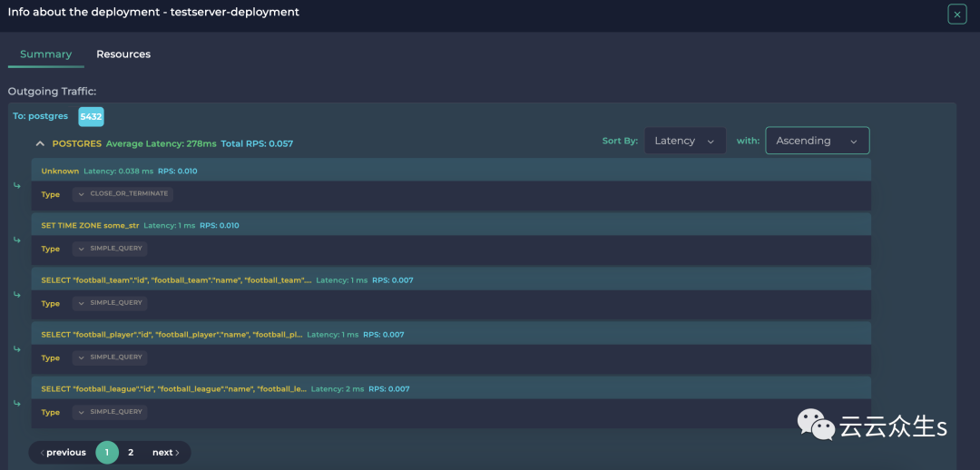Open the Ascending order dropdown

click(x=817, y=141)
